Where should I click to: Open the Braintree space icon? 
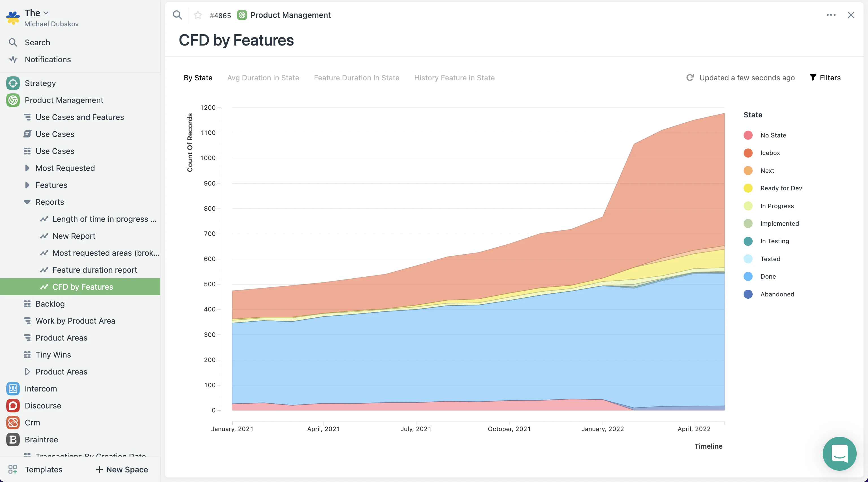[x=13, y=440]
